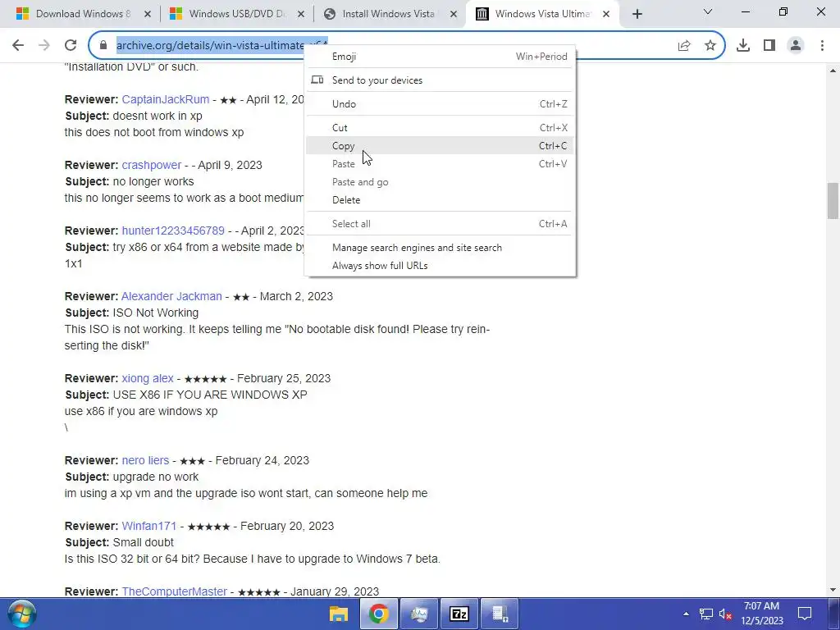Open reviewer Winfan171's profile link

point(149,526)
